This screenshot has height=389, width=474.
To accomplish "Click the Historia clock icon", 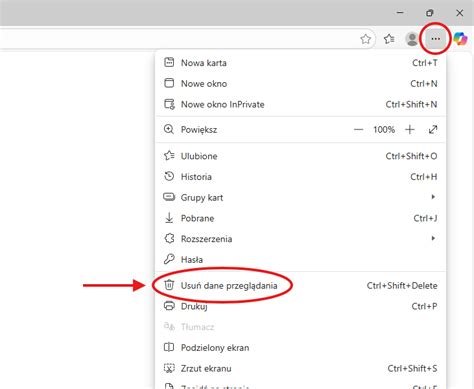I will [x=169, y=176].
